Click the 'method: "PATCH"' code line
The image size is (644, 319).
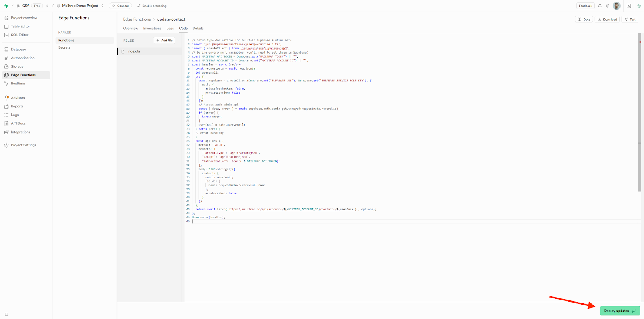pyautogui.click(x=212, y=145)
